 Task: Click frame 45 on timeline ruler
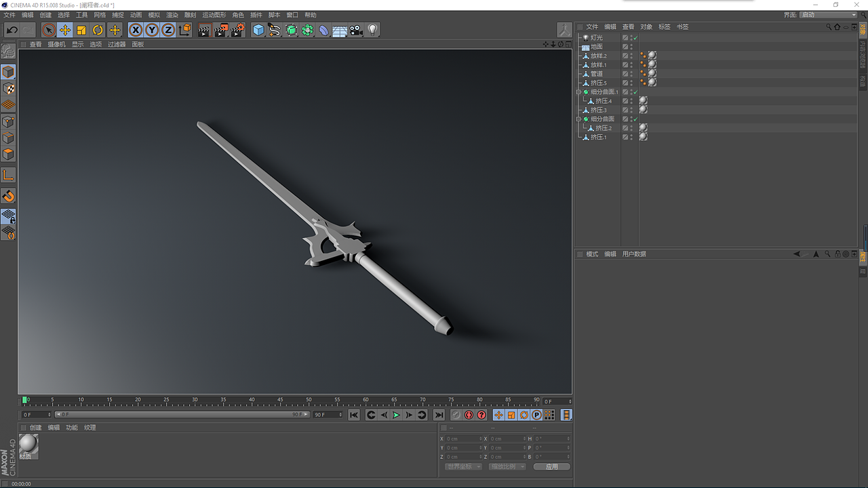pos(280,401)
